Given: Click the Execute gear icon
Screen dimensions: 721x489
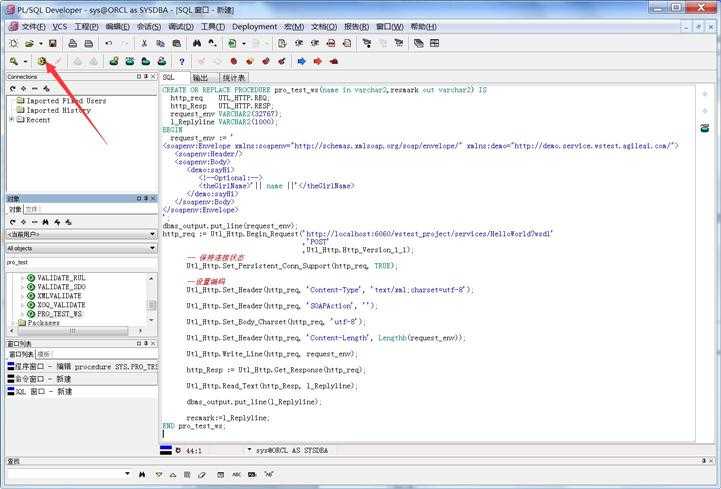Looking at the screenshot, I should click(x=42, y=61).
